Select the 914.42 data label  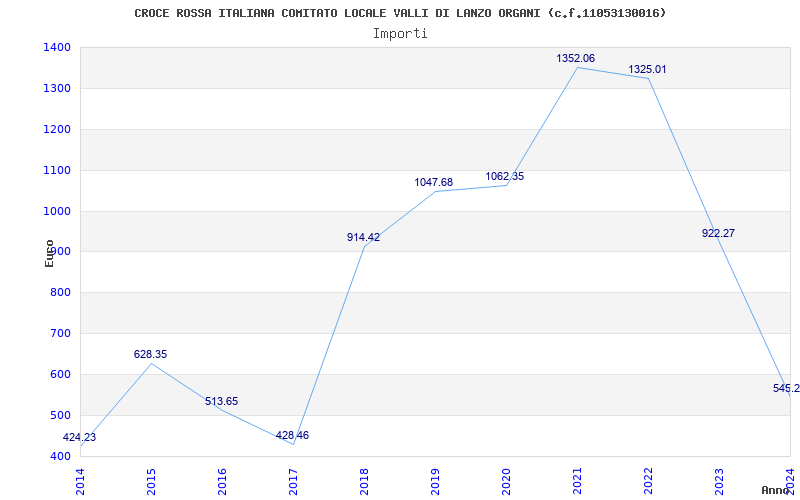[x=363, y=237]
